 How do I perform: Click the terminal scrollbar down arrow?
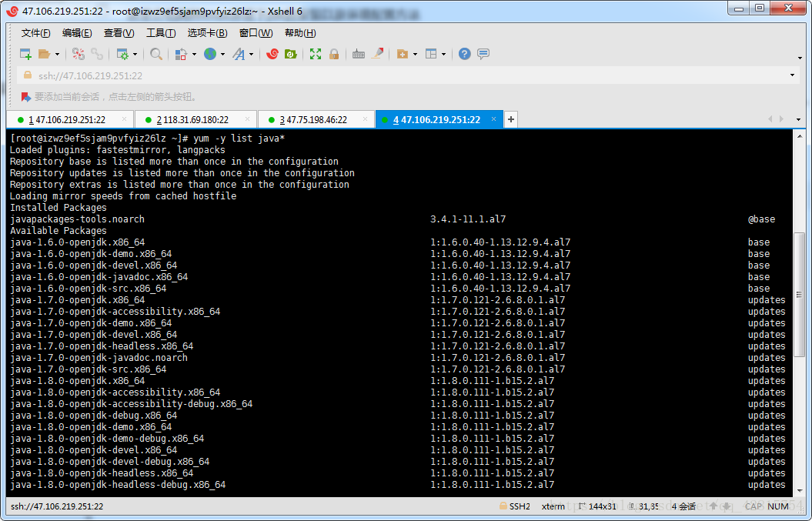click(x=800, y=490)
